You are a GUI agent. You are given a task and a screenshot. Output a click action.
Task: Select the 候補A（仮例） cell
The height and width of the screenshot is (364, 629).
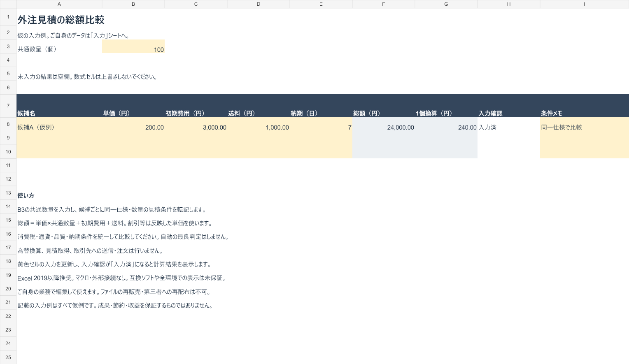(x=59, y=125)
